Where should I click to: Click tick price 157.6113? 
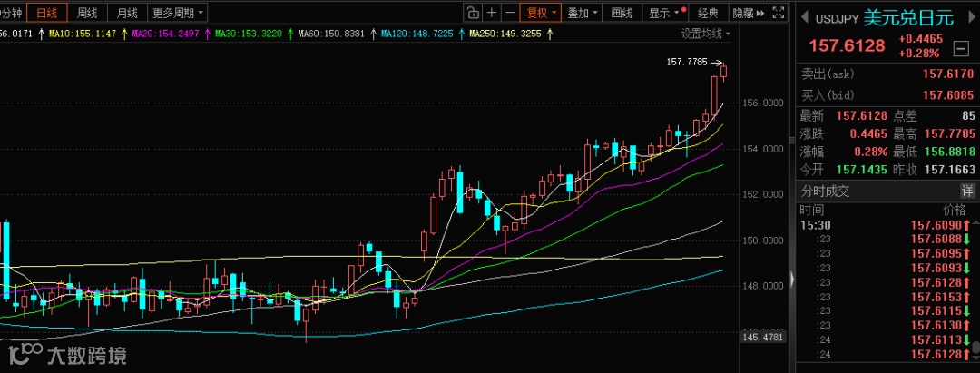[936, 340]
